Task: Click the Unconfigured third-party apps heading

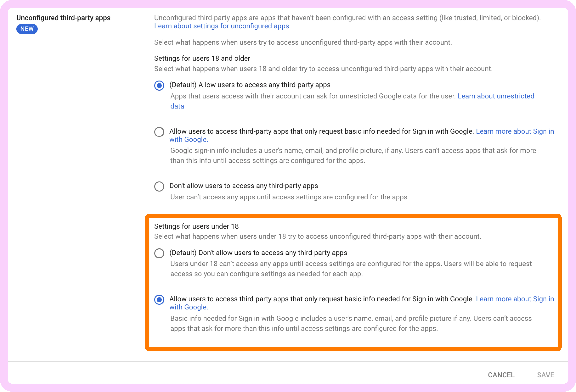Action: [x=63, y=18]
